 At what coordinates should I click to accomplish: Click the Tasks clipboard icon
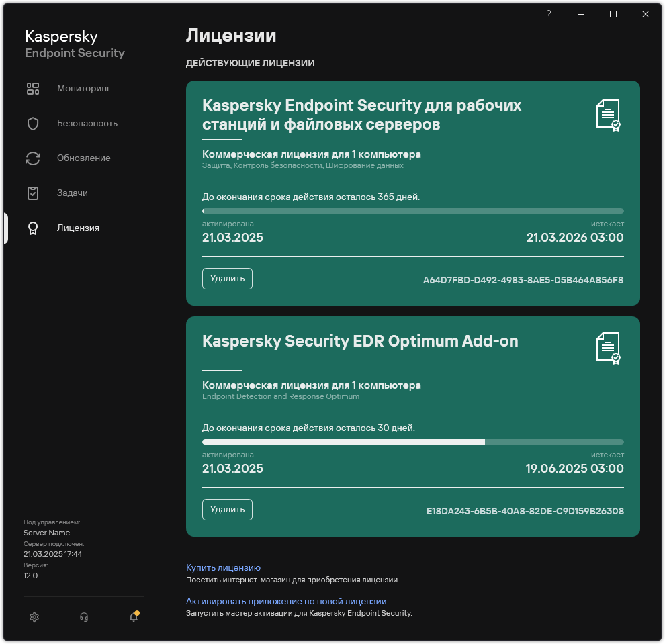(33, 193)
